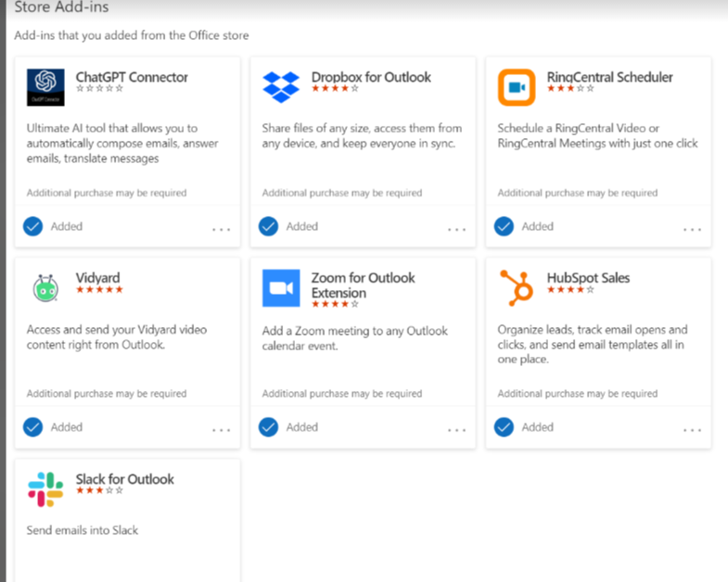
Task: Open the more options menu for RingCentral Scheduler
Action: 692,229
